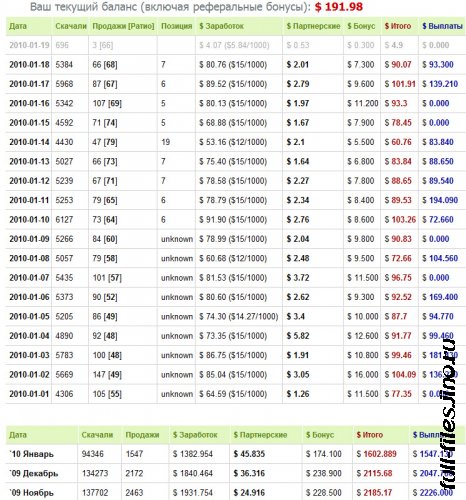Viewport: 466px width, 500px height.
Task: Click sales value 100 [48]
Action: point(107,355)
